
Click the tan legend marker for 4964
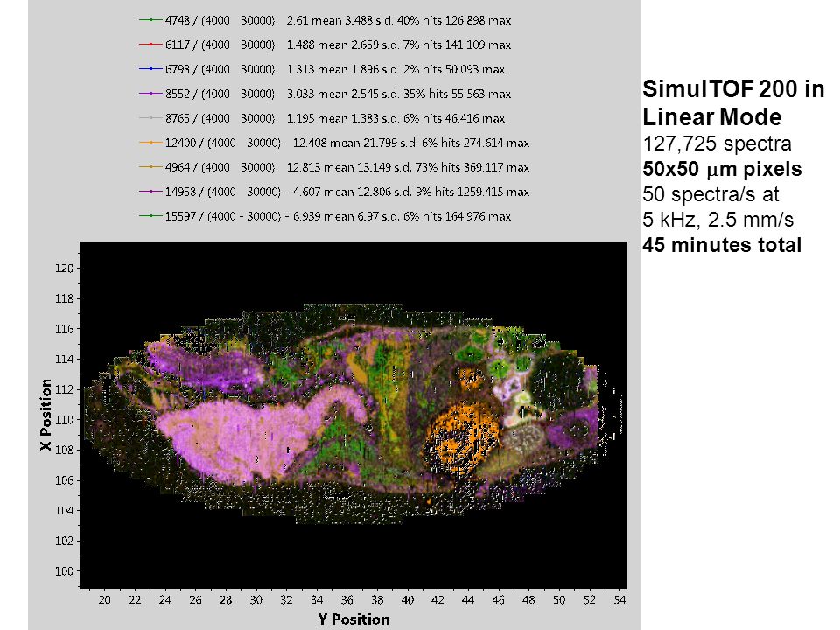tap(150, 167)
